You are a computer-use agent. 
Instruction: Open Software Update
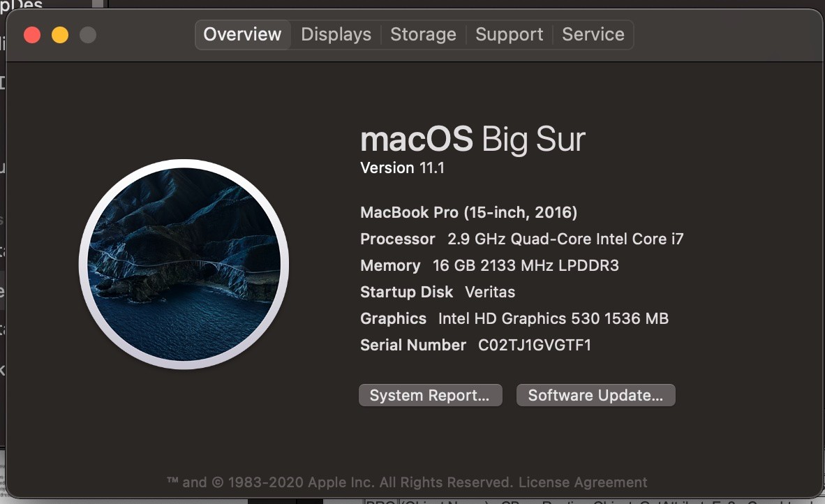tap(595, 395)
